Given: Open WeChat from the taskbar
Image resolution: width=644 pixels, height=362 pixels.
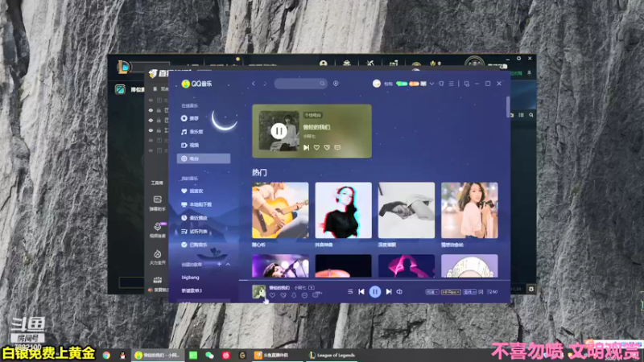Looking at the screenshot, I should (x=209, y=356).
